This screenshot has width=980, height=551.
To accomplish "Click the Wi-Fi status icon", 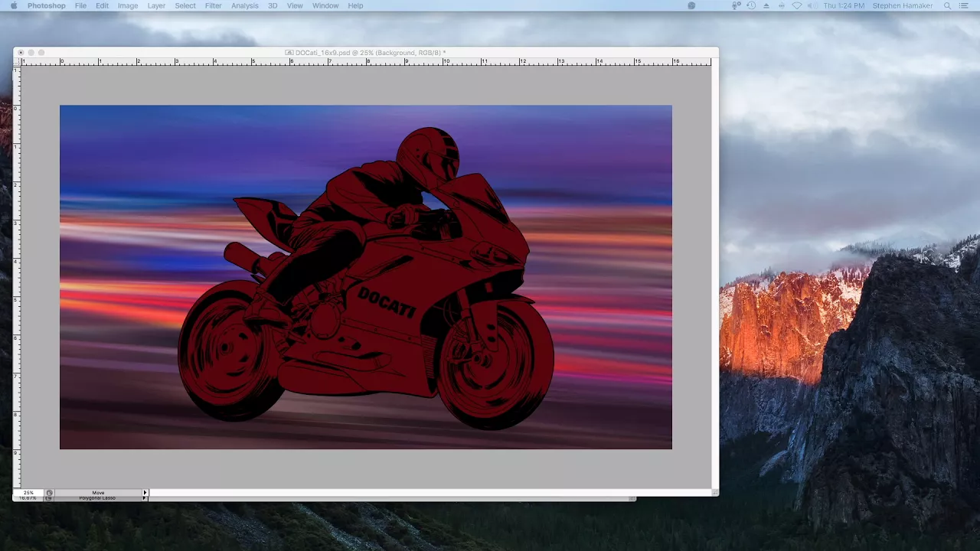I will tap(797, 5).
